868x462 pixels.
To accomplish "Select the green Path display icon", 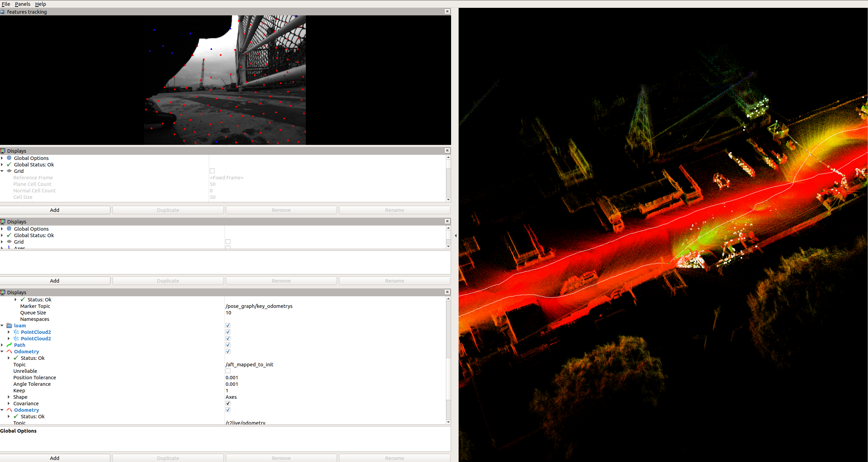I will (x=10, y=345).
